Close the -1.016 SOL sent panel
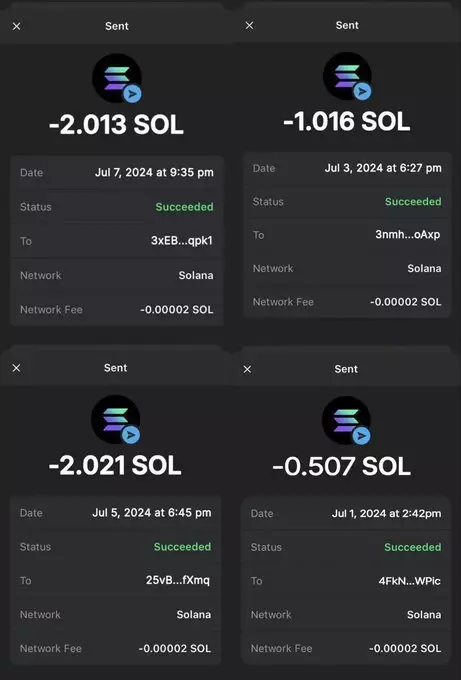 (249, 26)
